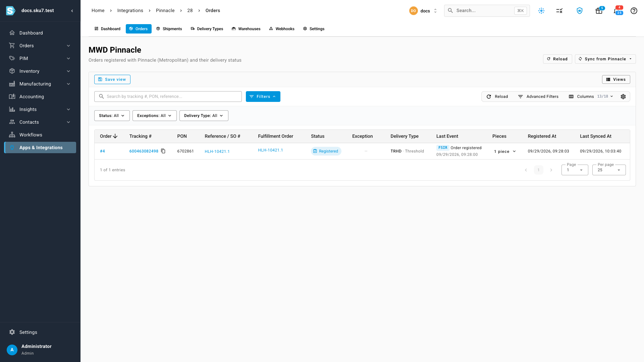
Task: Open the Pinnacle Dashboard tab
Action: click(107, 29)
